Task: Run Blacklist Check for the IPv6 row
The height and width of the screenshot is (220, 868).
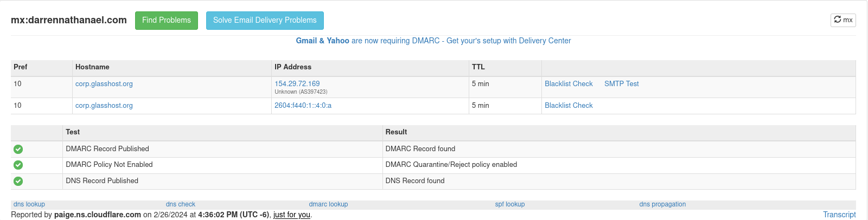Action: 569,106
